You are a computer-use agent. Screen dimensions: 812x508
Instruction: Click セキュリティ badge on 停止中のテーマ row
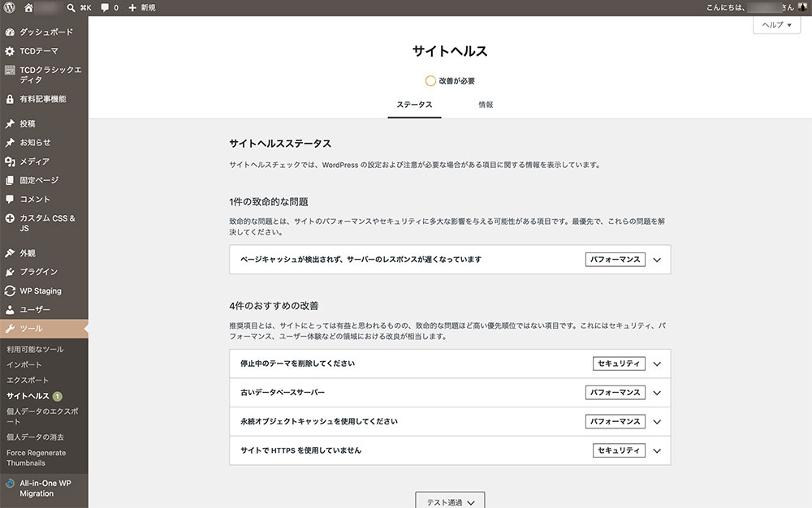(x=619, y=364)
